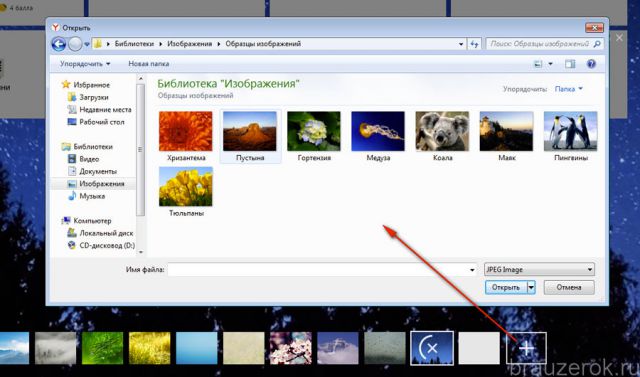Click the change view icon

pos(538,64)
